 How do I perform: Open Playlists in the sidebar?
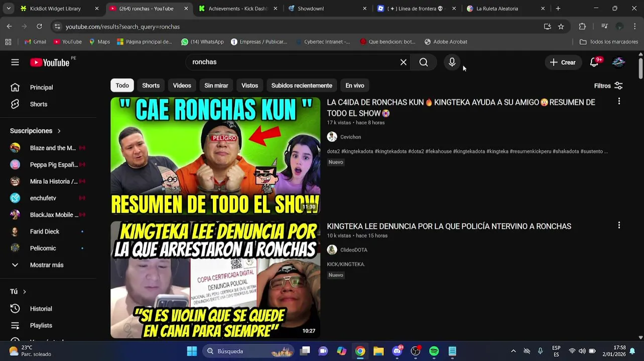pyautogui.click(x=48, y=325)
